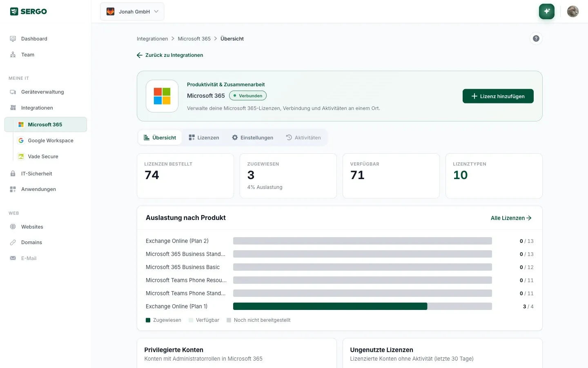Click the Integrationen breadcrumb
Screen dimensions: 588x368
tap(152, 39)
